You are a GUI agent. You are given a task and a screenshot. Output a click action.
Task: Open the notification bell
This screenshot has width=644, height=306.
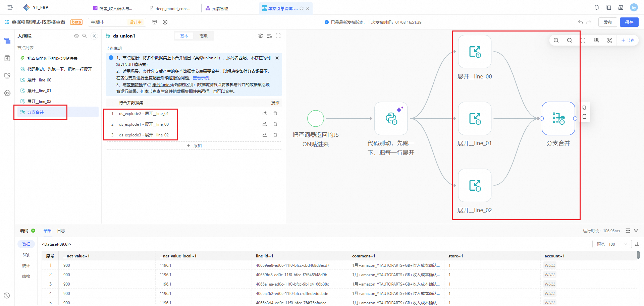(x=597, y=7)
